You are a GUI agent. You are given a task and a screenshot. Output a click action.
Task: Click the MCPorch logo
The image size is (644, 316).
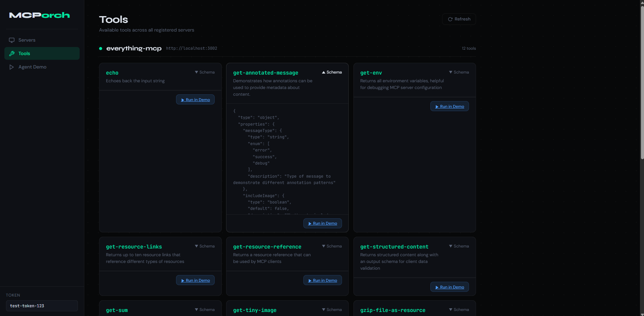tap(40, 15)
